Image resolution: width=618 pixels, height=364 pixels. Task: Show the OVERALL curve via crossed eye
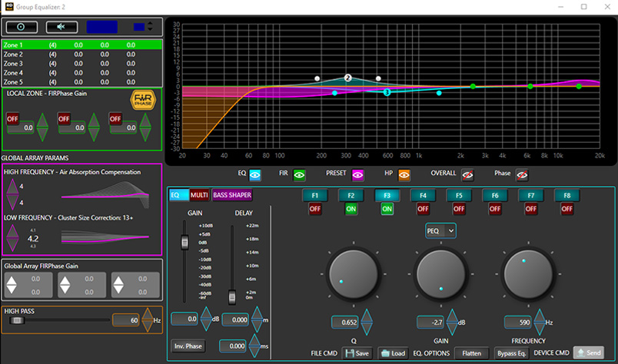point(467,175)
